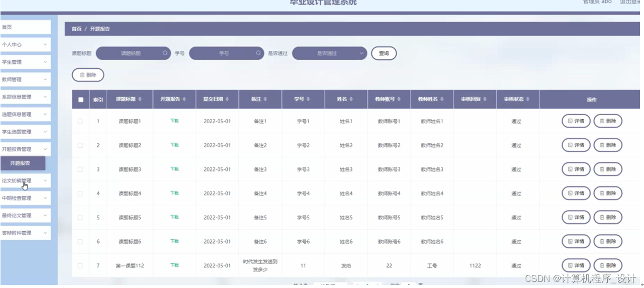Click sort arrows on 教师姓名 column
This screenshot has height=288, width=644.
[443, 100]
